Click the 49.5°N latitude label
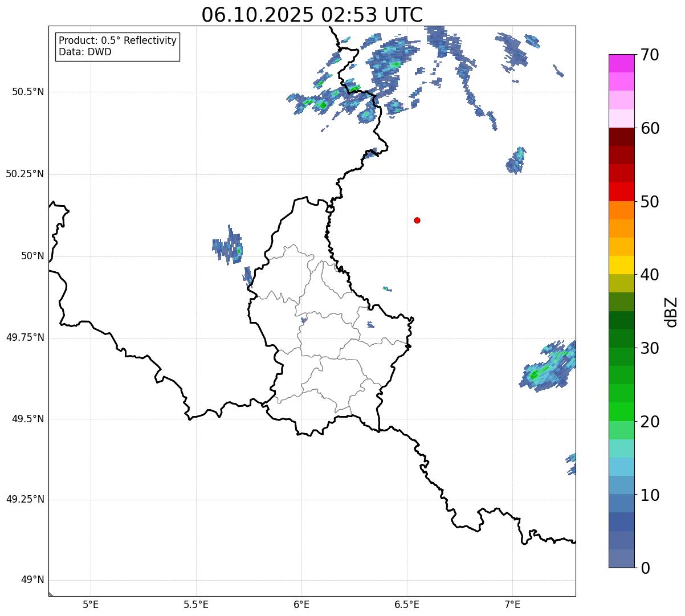Image resolution: width=685 pixels, height=616 pixels. point(27,419)
